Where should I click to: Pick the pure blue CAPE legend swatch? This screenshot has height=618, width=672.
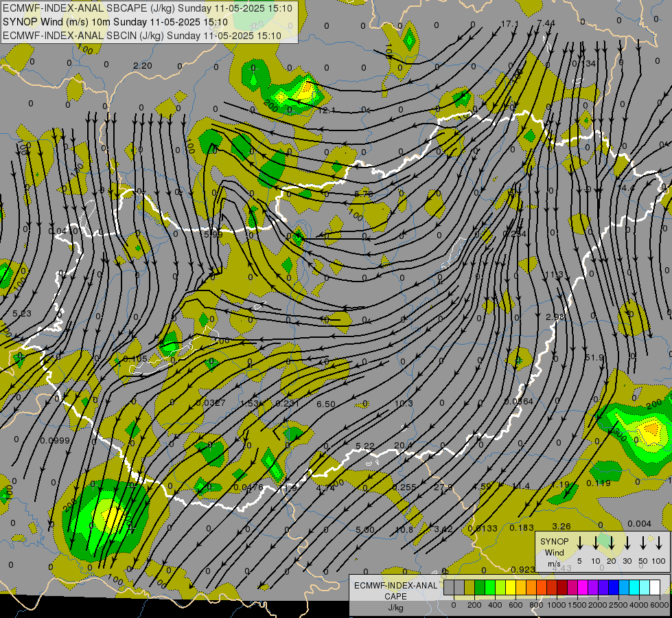[x=613, y=587]
